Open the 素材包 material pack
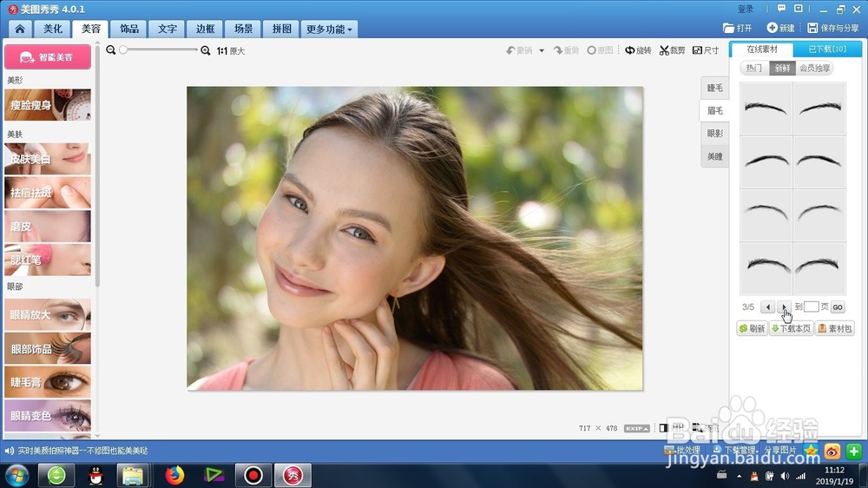This screenshot has width=868, height=488. tap(835, 328)
